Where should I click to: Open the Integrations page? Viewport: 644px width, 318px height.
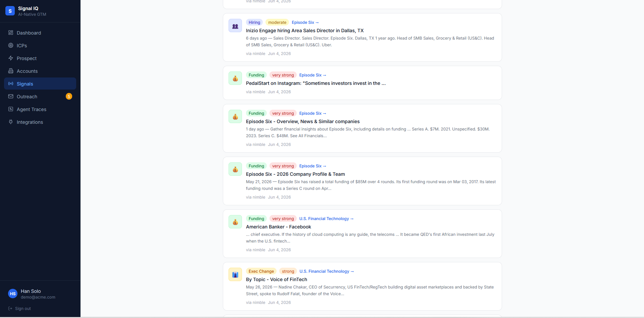tap(40, 122)
